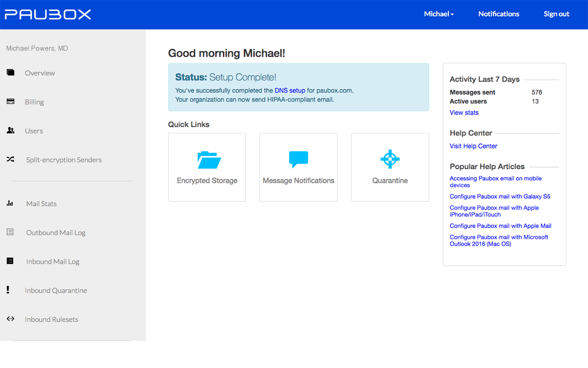Open Encrypted Storage folder icon tile

tap(207, 167)
